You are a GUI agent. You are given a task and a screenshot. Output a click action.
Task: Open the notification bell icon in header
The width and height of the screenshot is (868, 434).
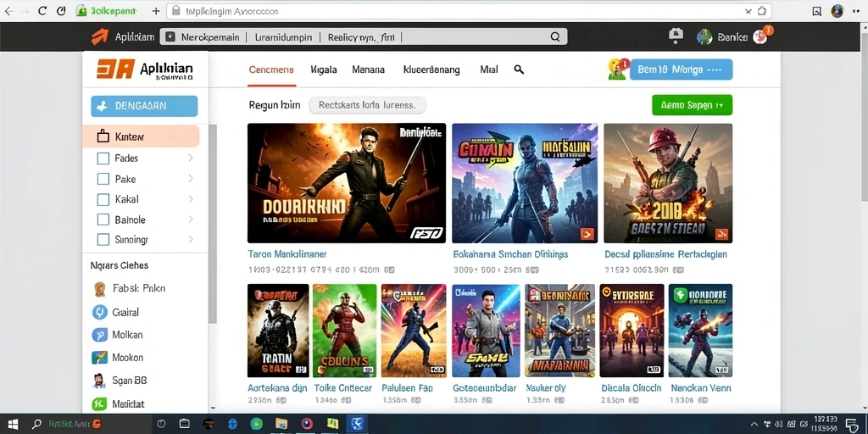click(x=676, y=36)
